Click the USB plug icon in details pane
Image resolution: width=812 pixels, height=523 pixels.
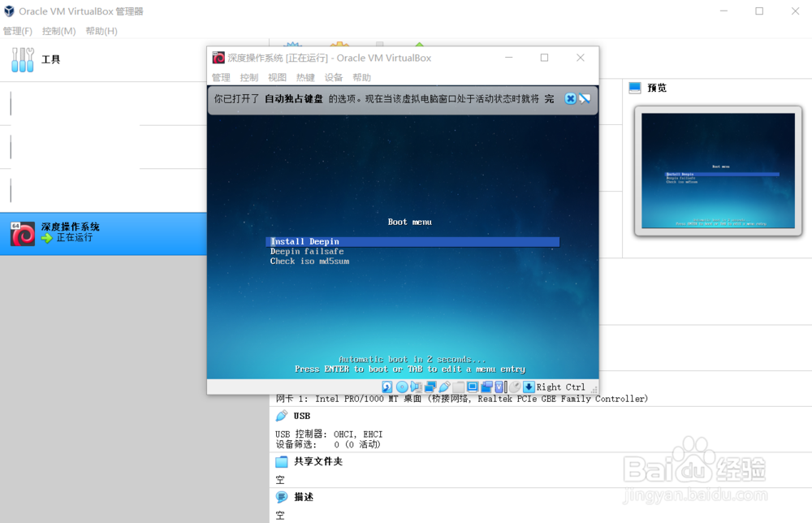[282, 416]
